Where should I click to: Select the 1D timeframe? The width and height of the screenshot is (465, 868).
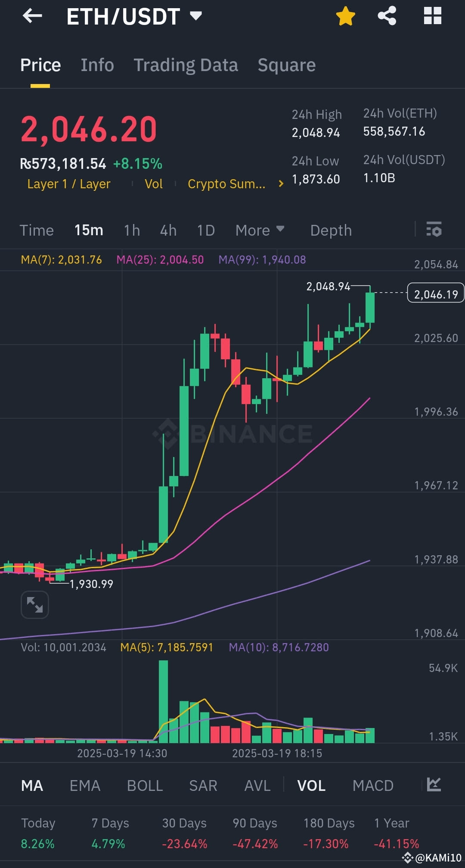205,230
